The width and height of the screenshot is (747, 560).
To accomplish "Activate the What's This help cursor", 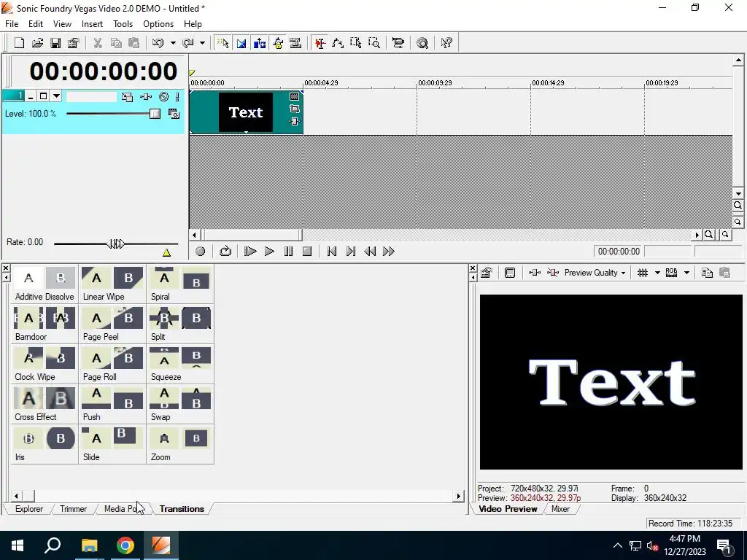I will [446, 43].
